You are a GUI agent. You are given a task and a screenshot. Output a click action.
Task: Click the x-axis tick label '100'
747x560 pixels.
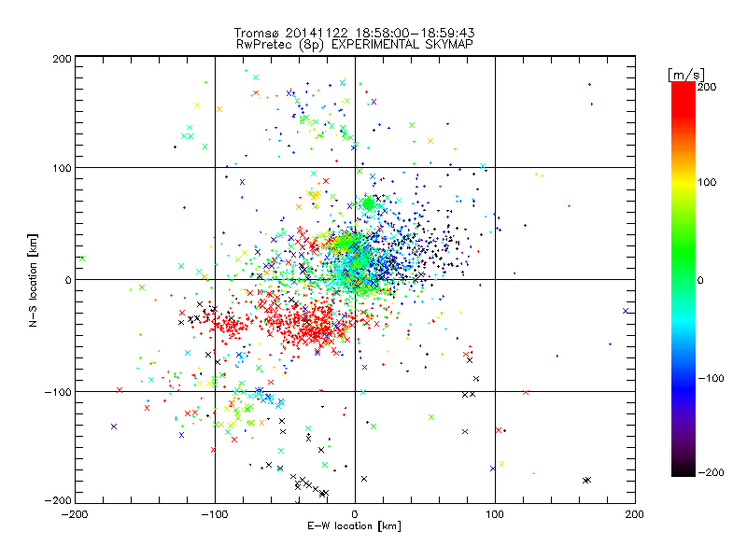(x=495, y=514)
